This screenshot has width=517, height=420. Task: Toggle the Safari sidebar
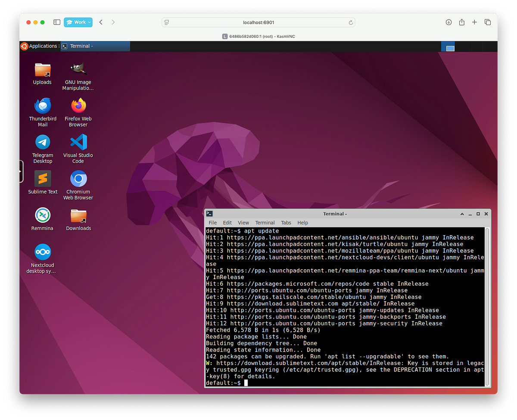tap(56, 22)
